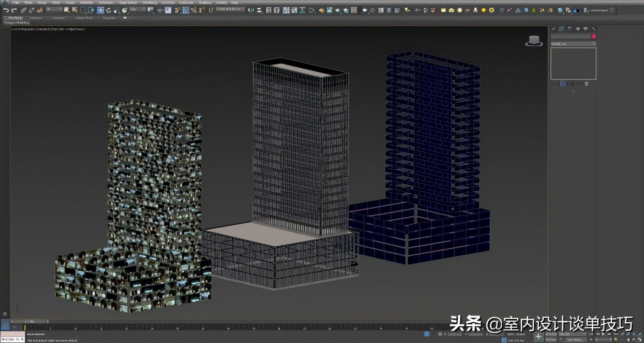This screenshot has height=343, width=644.
Task: Click the Redo arrow icon
Action: point(14,10)
